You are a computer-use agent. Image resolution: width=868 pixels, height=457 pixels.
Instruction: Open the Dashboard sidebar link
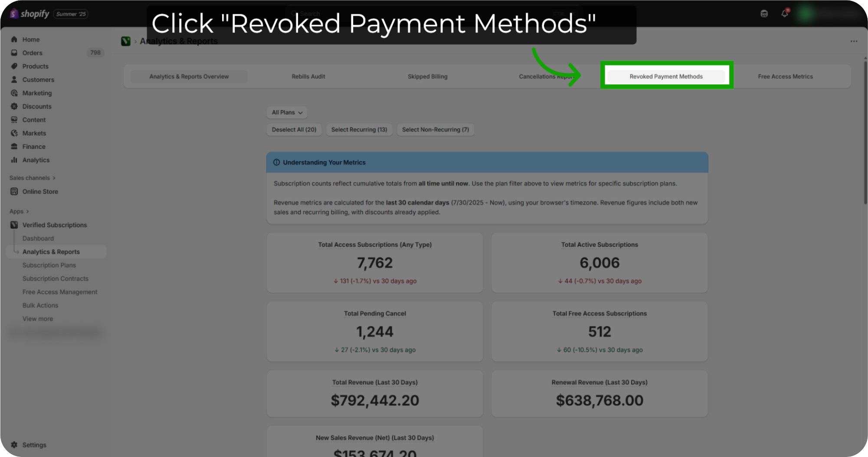tap(38, 238)
